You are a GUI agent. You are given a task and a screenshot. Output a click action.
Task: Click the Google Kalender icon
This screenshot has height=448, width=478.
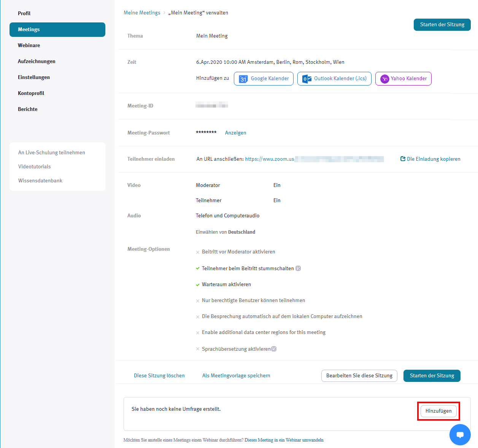point(243,79)
